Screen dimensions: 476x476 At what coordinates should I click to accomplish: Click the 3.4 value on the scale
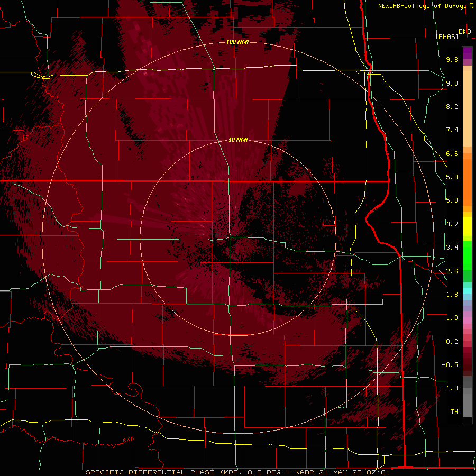click(452, 248)
